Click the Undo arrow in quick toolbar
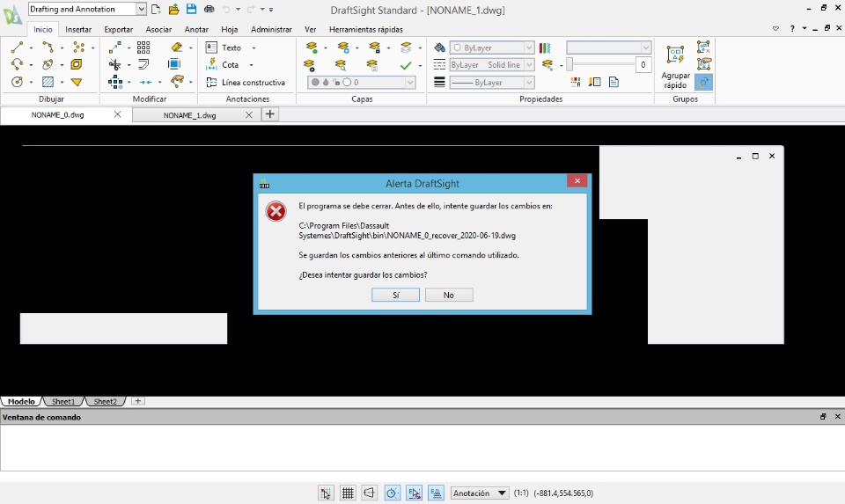Screen dimensions: 845x504 [x=226, y=9]
